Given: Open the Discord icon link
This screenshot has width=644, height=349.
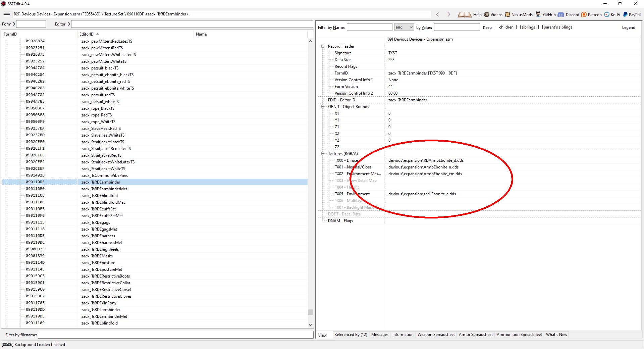Looking at the screenshot, I should point(561,14).
